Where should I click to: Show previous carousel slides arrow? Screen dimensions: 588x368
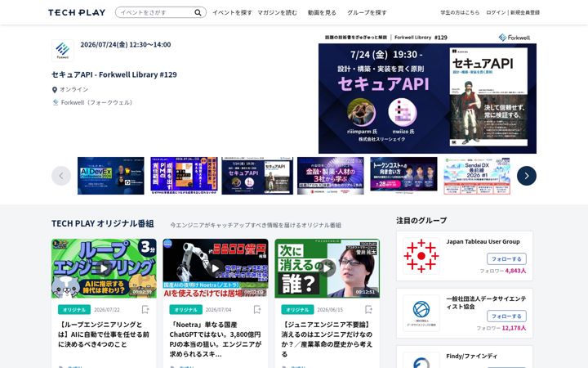[x=61, y=176]
